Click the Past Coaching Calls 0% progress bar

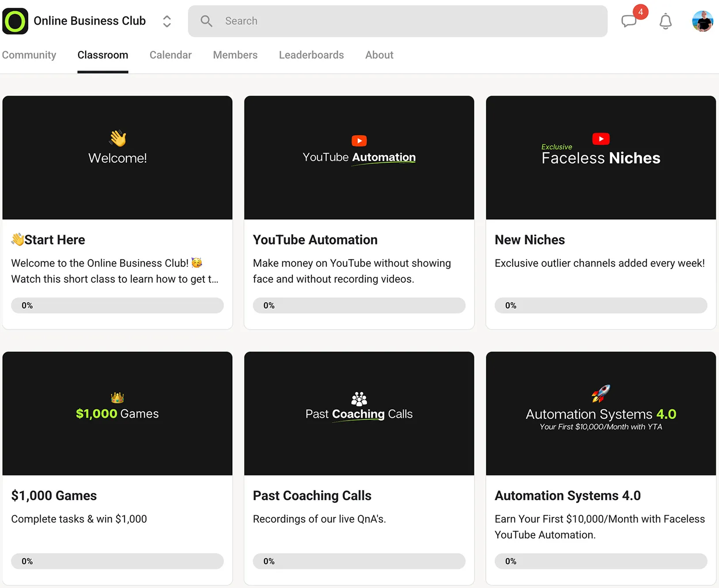(359, 561)
